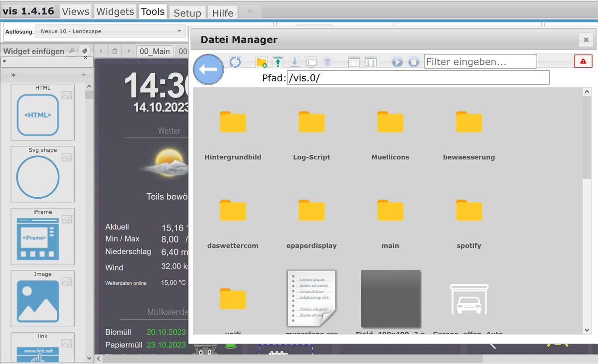Open the Widgets menu
This screenshot has height=364, width=598.
[115, 11]
